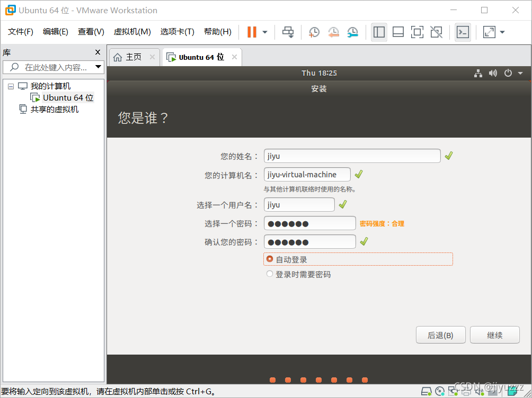Screen dimensions: 532x398
Task: Click the 继续 button
Action: 494,334
